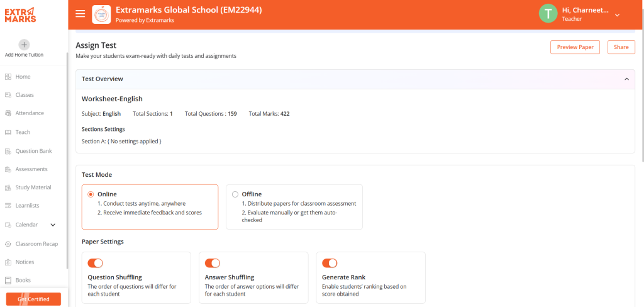Click the Attendance sidebar icon
The image size is (644, 307).
[8, 113]
